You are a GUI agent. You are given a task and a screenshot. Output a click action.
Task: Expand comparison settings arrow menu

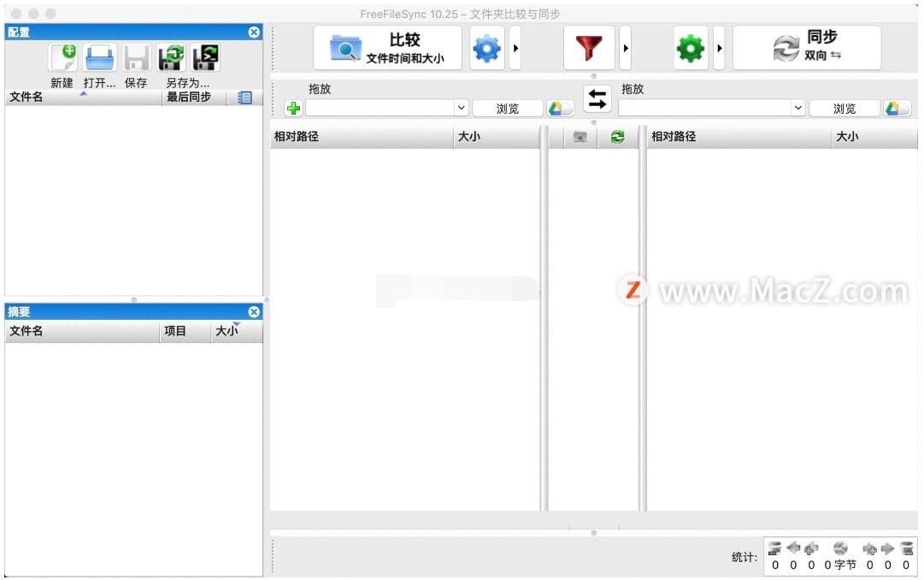515,48
